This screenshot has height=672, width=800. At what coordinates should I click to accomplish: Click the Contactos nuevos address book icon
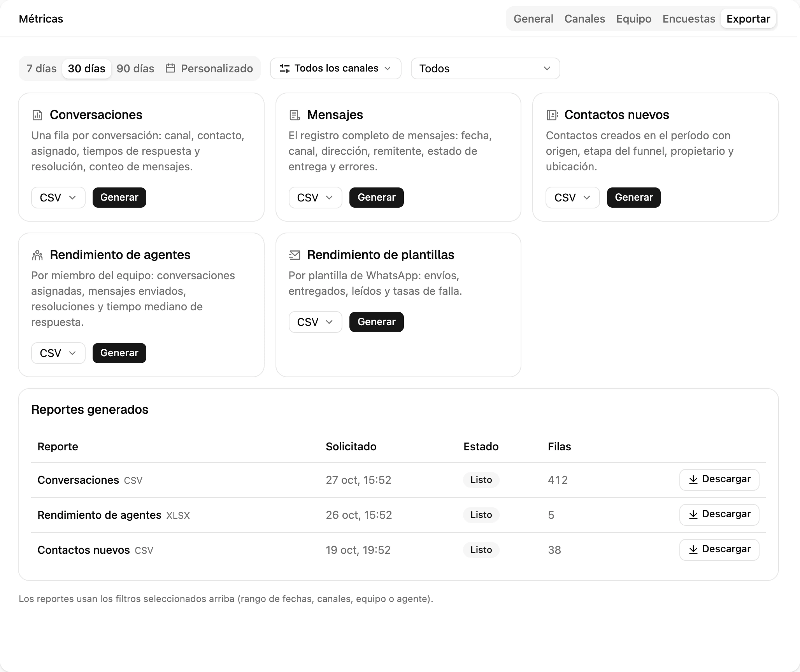(x=552, y=115)
